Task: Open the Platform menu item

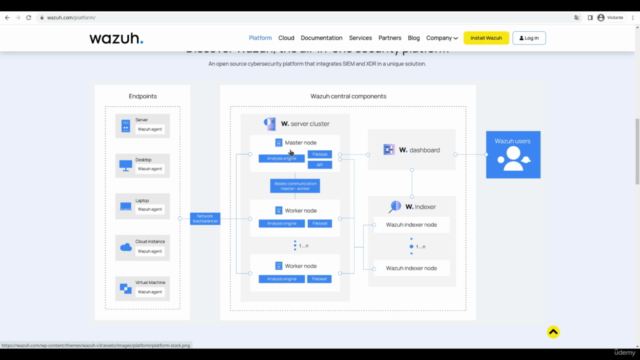Action: [260, 38]
